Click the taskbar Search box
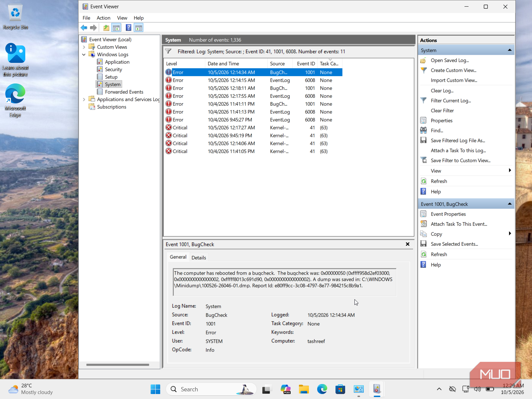This screenshot has width=532, height=399. tap(211, 389)
